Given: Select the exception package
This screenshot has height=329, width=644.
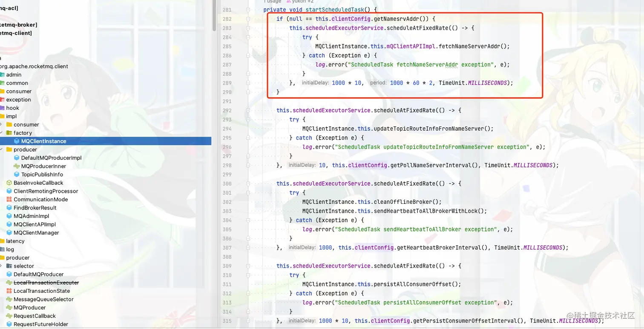Looking at the screenshot, I should tap(18, 100).
